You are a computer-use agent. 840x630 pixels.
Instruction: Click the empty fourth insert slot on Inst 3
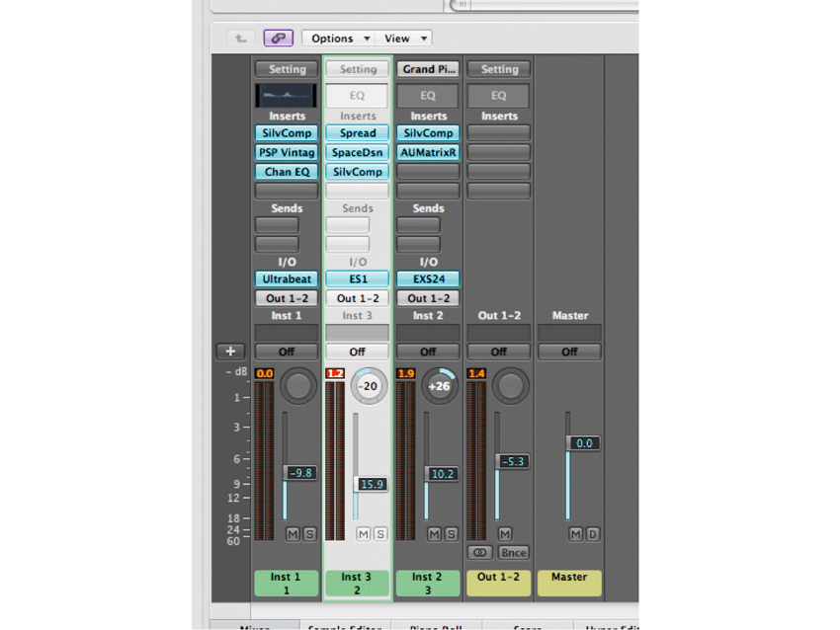click(358, 191)
